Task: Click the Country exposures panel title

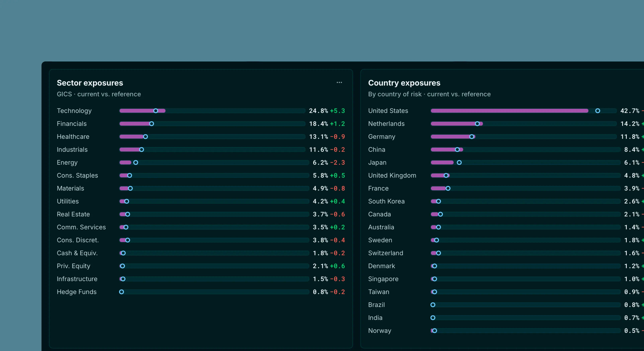Action: [404, 83]
